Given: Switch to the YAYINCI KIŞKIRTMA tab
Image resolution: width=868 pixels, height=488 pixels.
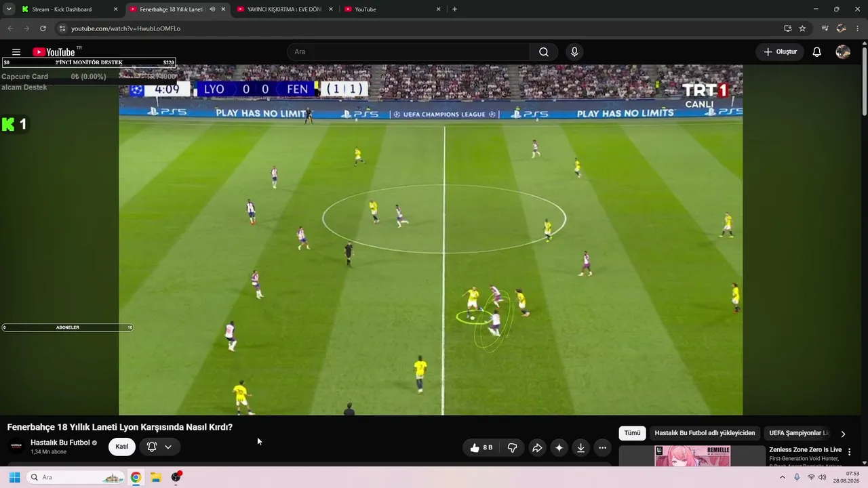Looking at the screenshot, I should click(284, 9).
